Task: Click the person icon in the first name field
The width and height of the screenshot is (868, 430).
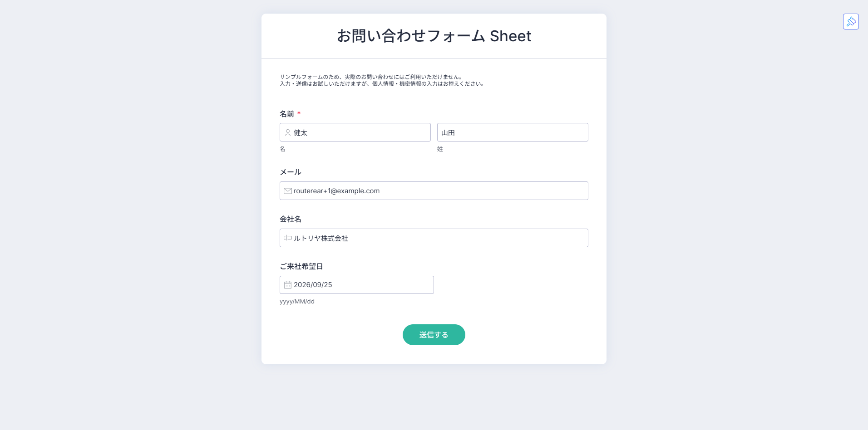Action: (288, 132)
